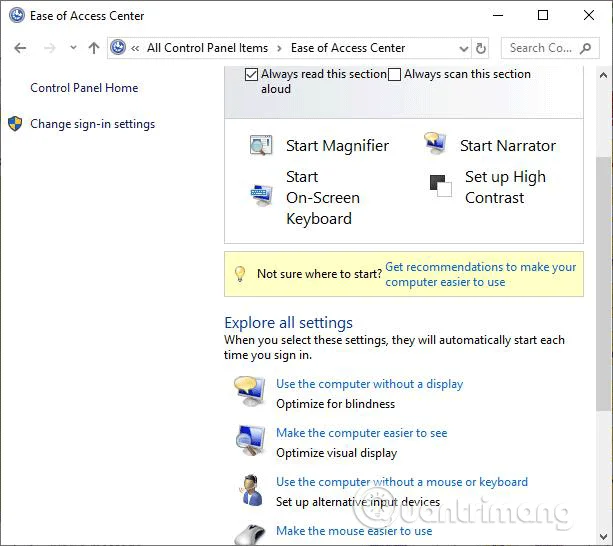Click the Set up alternative input devices text
This screenshot has height=546, width=613.
tap(358, 501)
